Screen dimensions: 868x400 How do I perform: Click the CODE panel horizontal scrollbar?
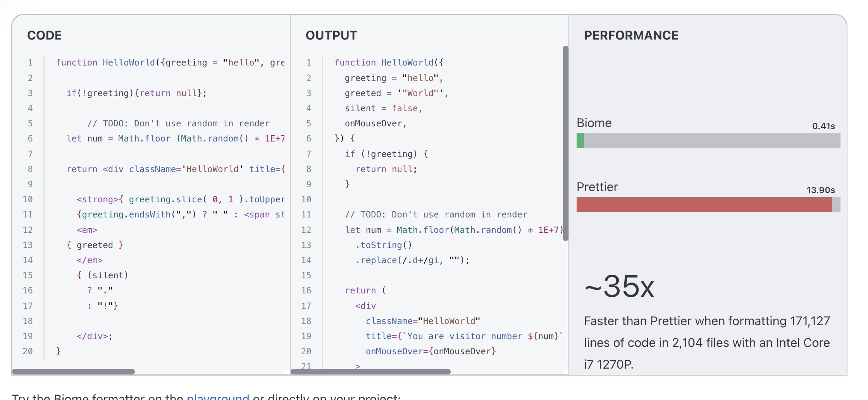pyautogui.click(x=74, y=372)
